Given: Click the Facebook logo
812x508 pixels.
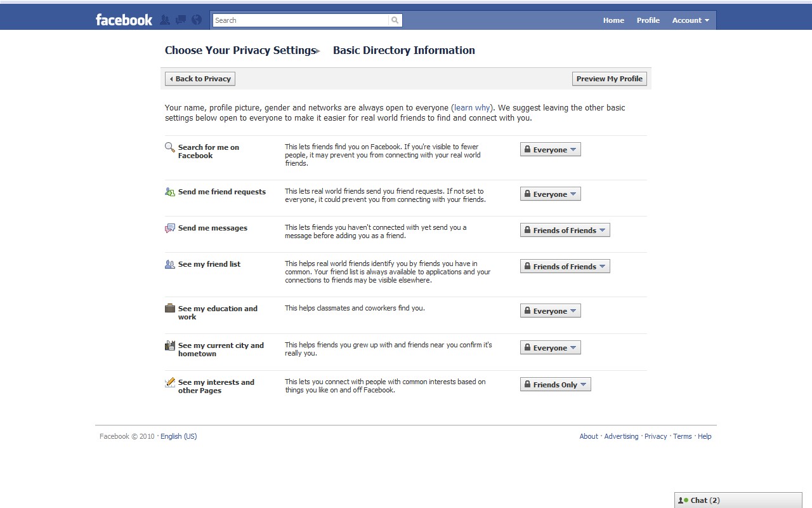Looking at the screenshot, I should pos(124,20).
